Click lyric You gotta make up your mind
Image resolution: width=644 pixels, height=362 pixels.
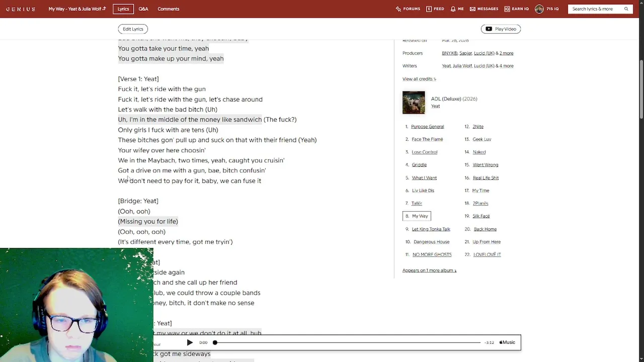pos(171,59)
